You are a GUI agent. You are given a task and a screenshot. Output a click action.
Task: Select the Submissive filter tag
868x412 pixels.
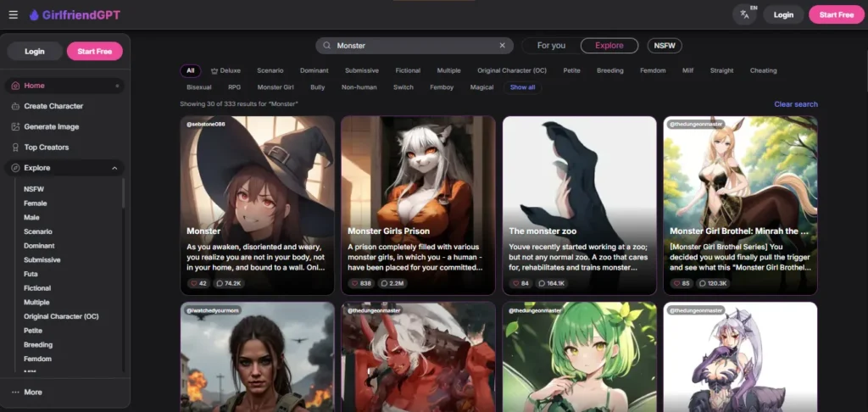(362, 71)
